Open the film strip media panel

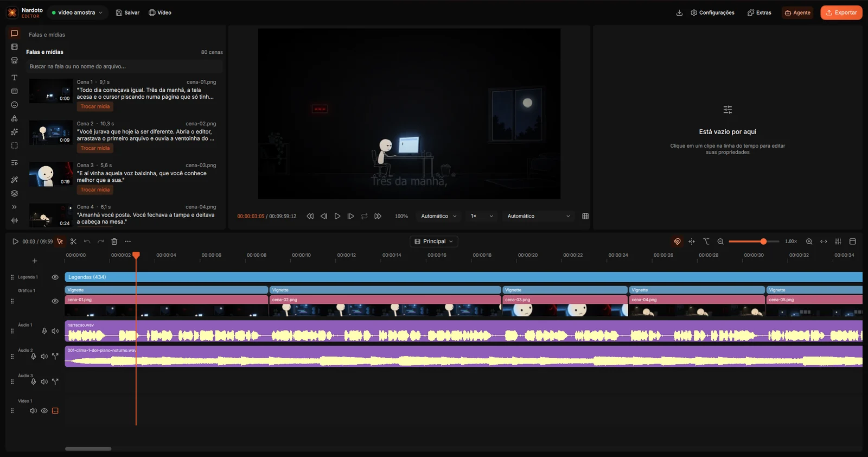pyautogui.click(x=15, y=47)
